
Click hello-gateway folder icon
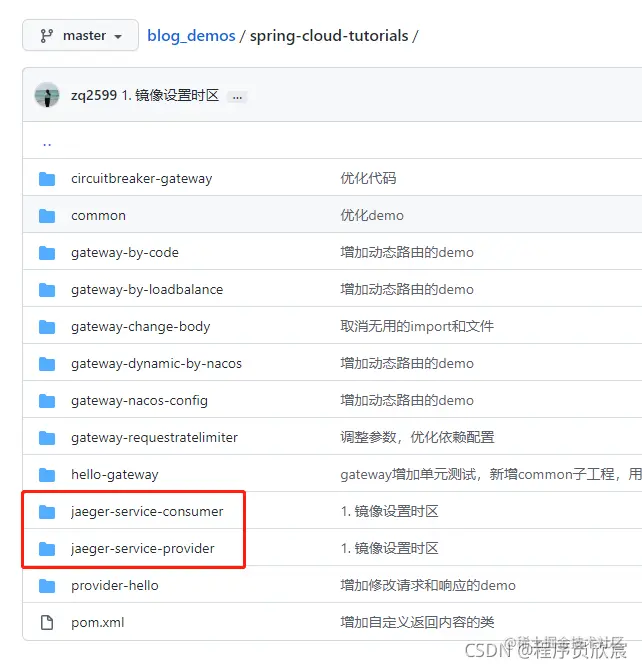click(x=47, y=475)
